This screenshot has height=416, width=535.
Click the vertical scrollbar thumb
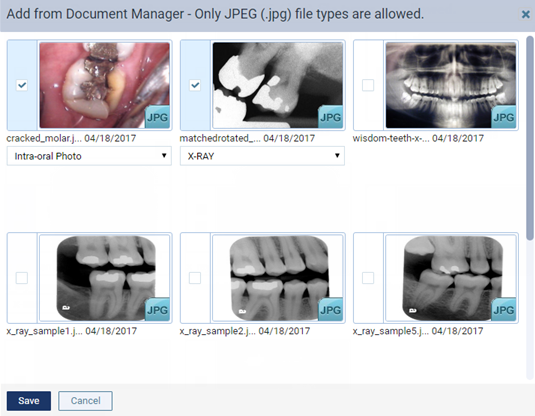click(530, 138)
